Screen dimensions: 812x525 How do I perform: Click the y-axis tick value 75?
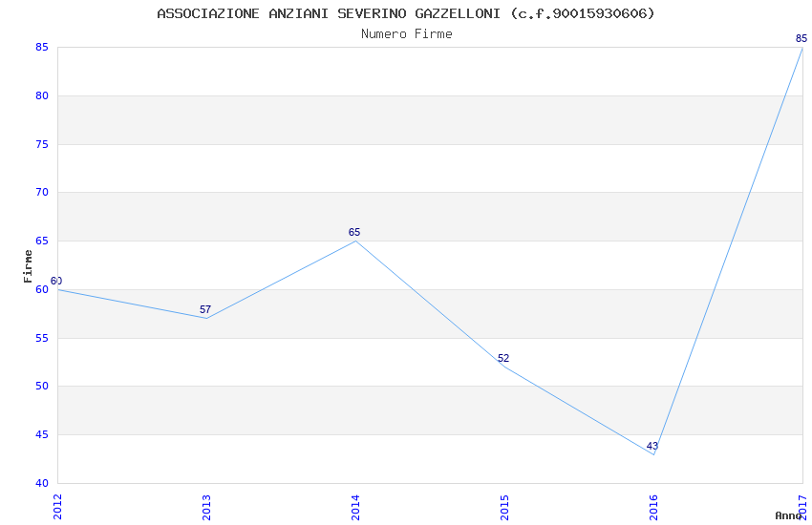(42, 144)
